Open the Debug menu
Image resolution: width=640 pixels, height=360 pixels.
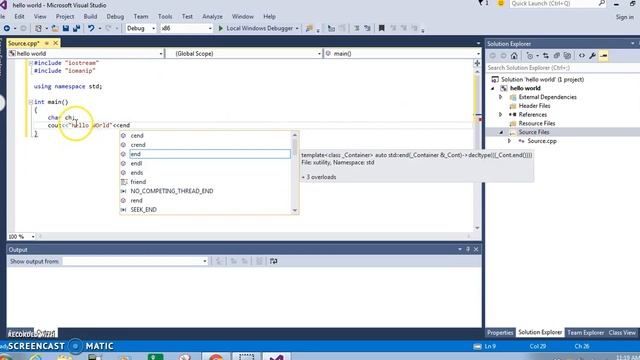[115, 17]
